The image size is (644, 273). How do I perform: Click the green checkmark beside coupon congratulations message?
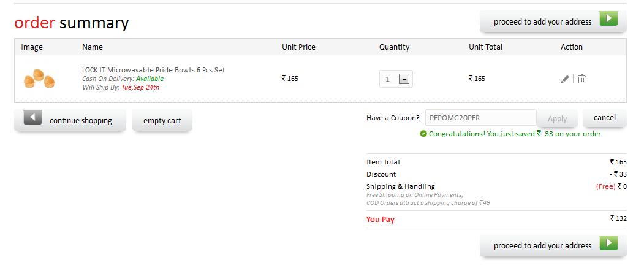pyautogui.click(x=423, y=134)
